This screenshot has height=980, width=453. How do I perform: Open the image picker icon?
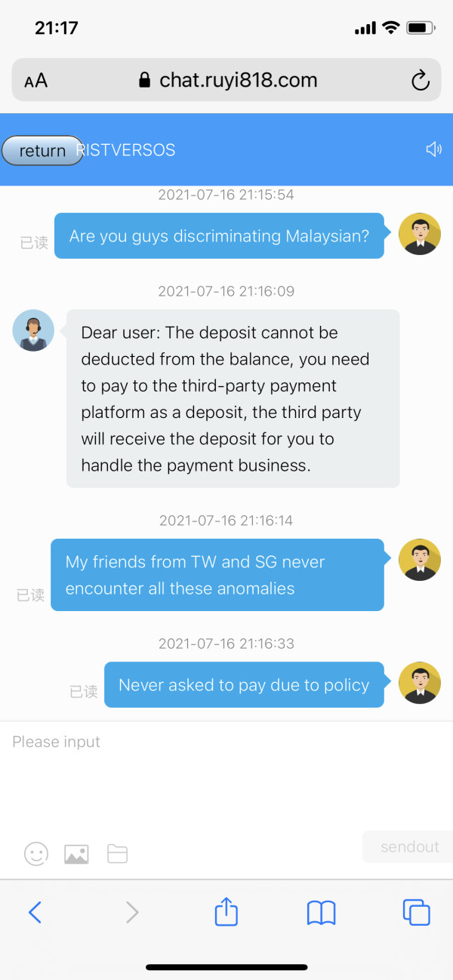tap(76, 853)
